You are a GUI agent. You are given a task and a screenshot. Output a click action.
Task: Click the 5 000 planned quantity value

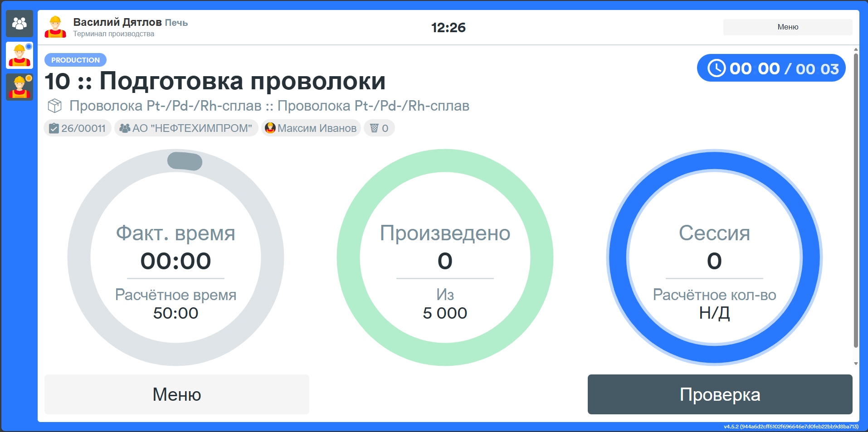445,313
